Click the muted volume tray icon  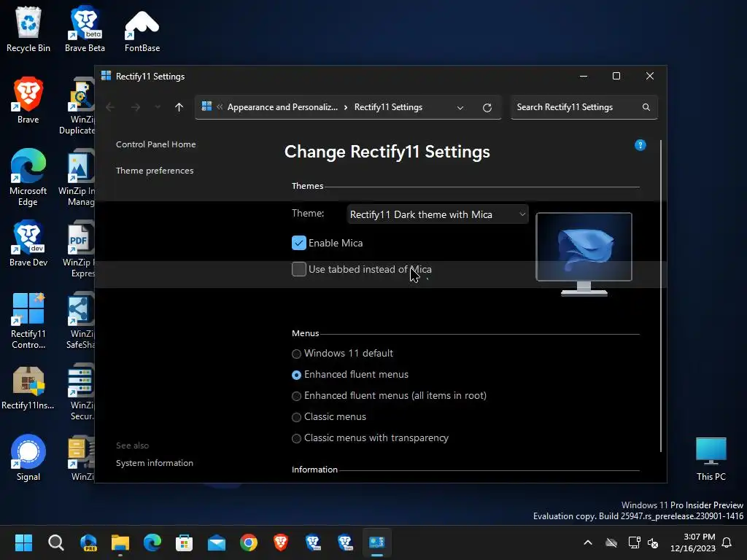[x=653, y=542]
